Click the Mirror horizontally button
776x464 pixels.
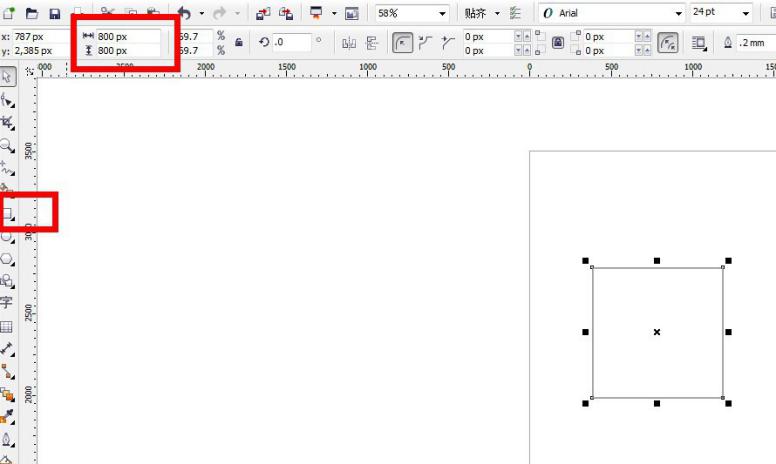(x=349, y=43)
